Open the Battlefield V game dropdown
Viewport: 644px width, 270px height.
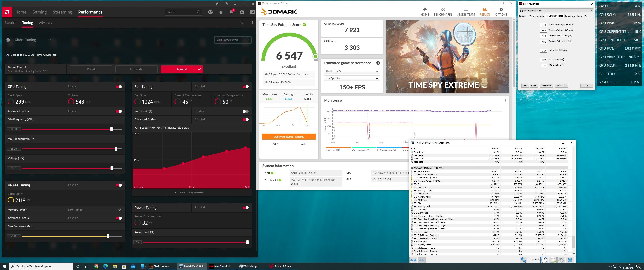352,71
